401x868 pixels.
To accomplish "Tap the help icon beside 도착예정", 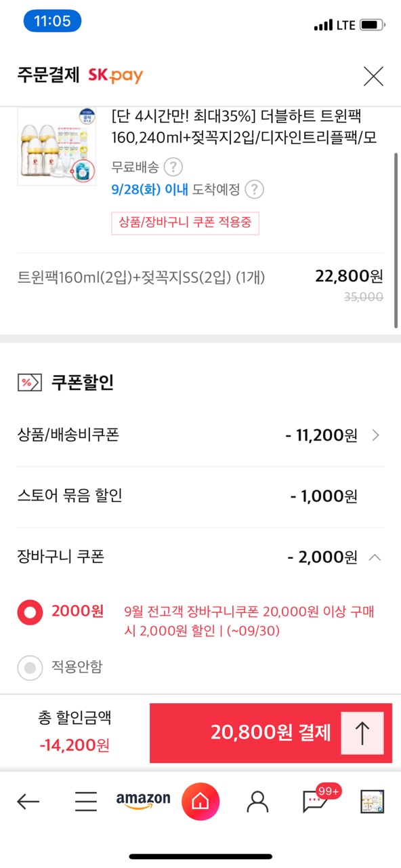I will [254, 189].
